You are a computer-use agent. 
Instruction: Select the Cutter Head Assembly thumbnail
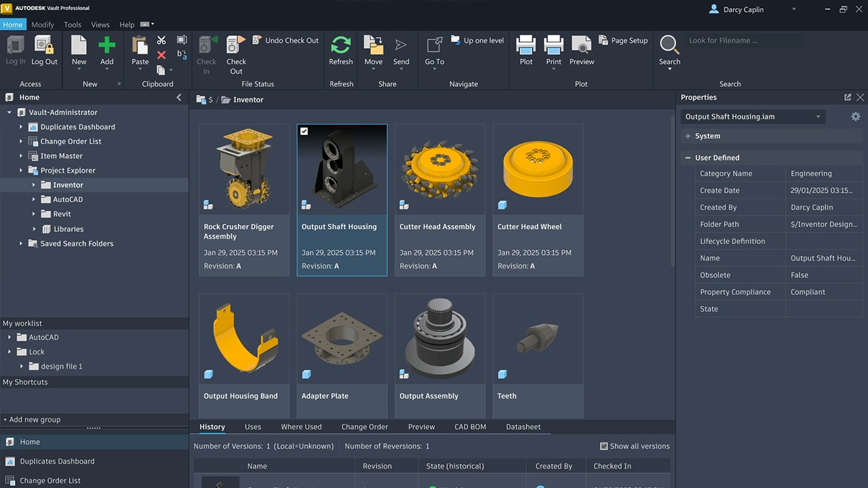(x=440, y=169)
